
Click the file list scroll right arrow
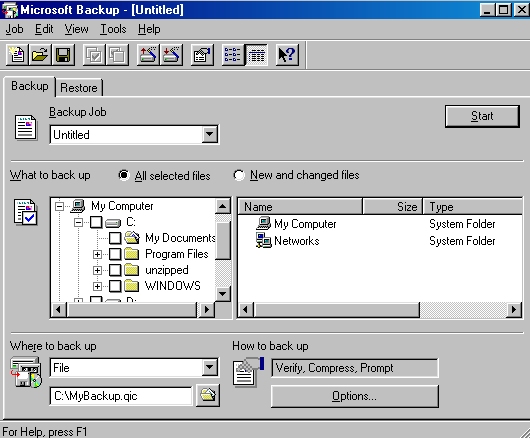514,310
